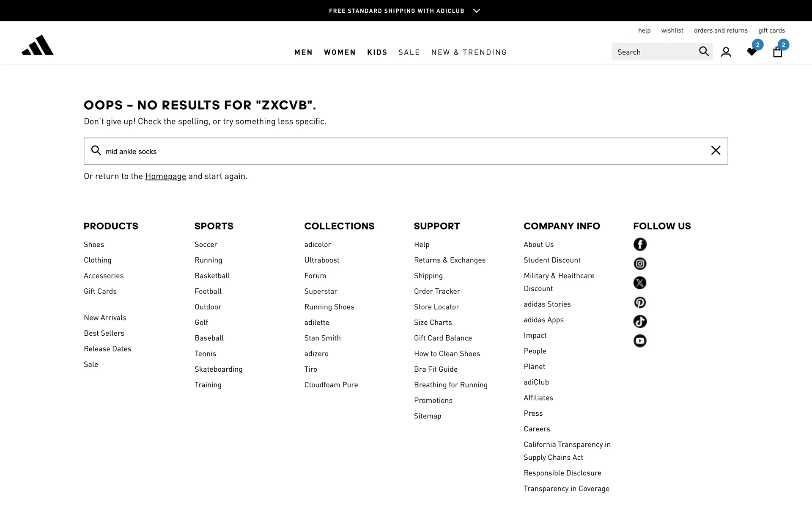812x508 pixels.
Task: Select the MEN menu item
Action: point(303,52)
